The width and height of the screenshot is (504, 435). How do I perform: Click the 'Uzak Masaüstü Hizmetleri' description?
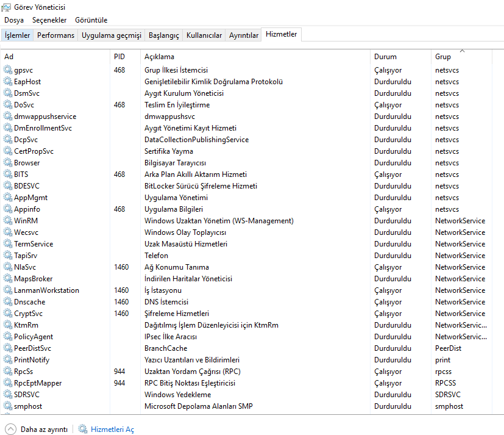pos(186,244)
